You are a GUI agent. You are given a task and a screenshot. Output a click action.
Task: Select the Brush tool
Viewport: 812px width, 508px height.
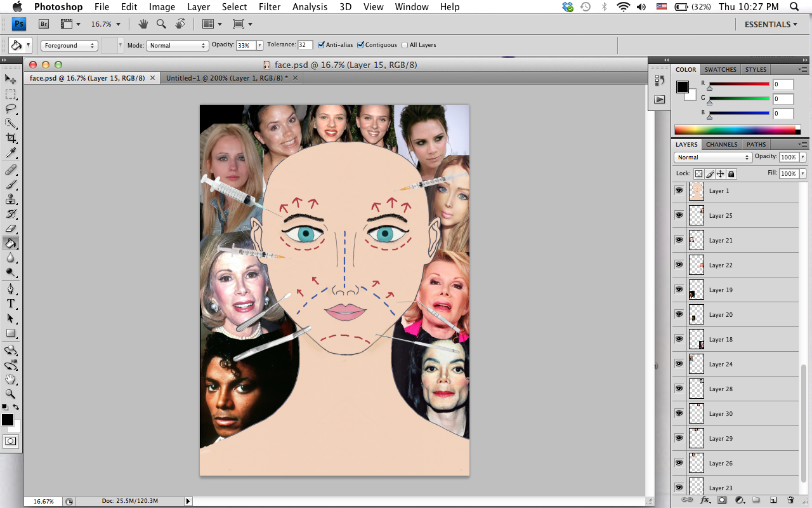(11, 185)
